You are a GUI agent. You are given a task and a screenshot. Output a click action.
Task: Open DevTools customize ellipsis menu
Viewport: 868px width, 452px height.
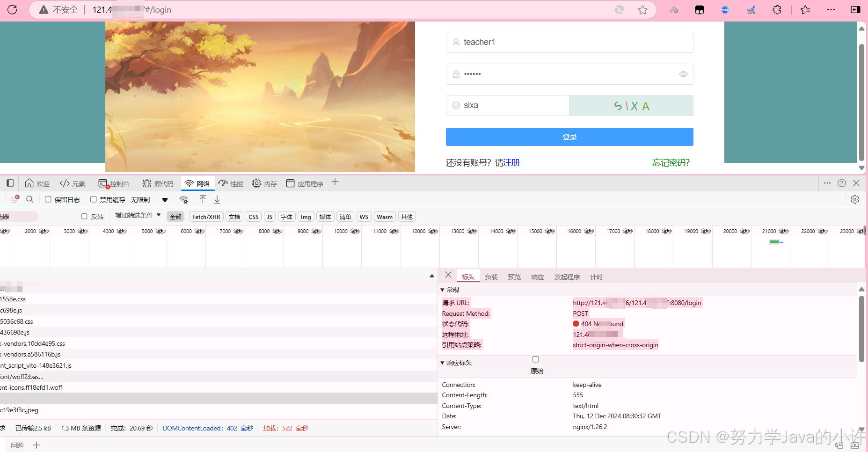click(x=827, y=183)
